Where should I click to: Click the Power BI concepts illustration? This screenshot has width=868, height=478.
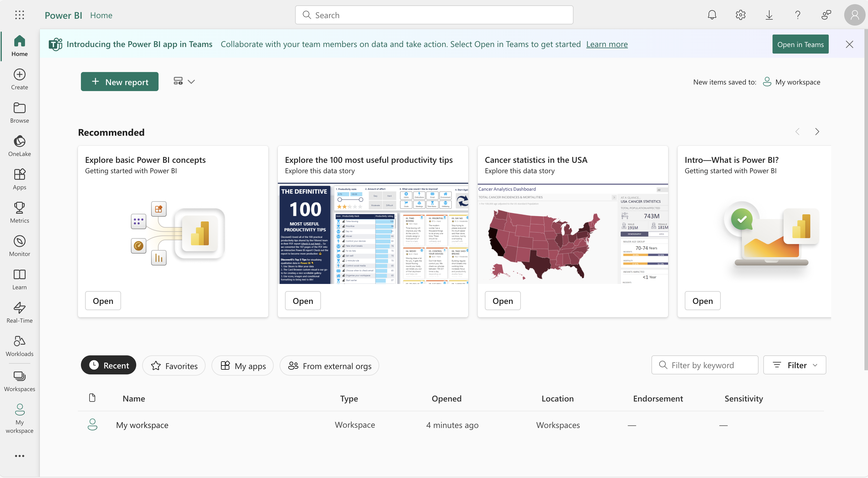[178, 234]
